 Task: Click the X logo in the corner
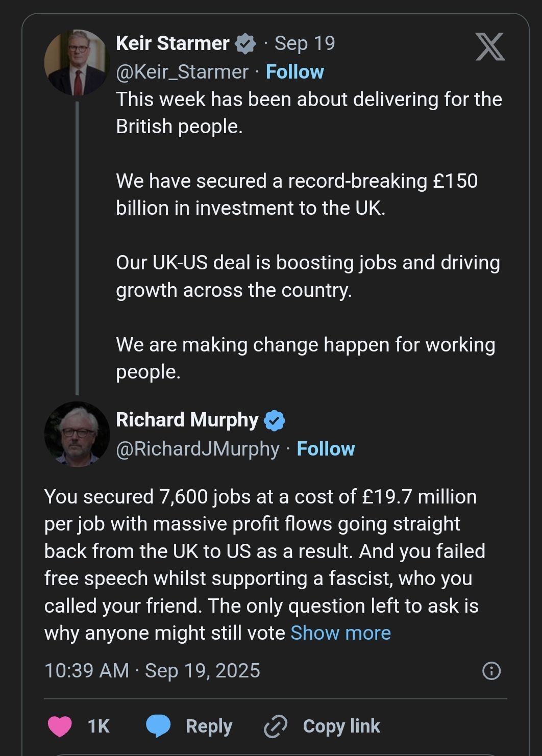[490, 46]
